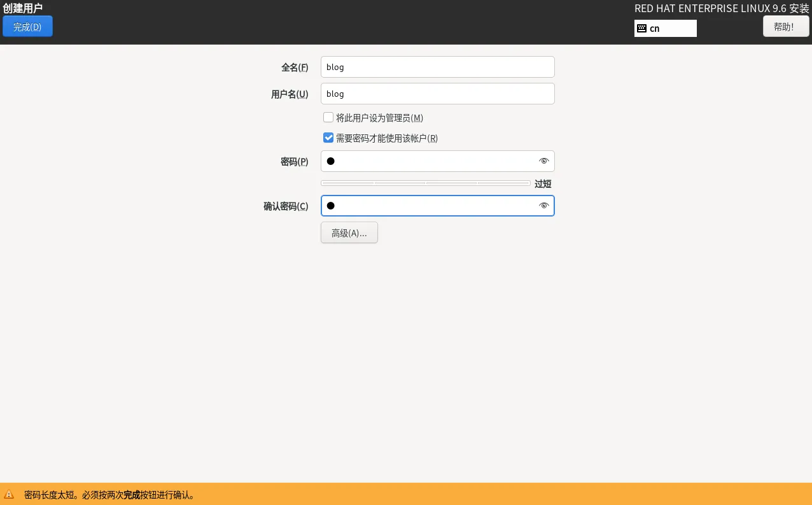
Task: Click the 完成(D) button
Action: click(x=27, y=27)
